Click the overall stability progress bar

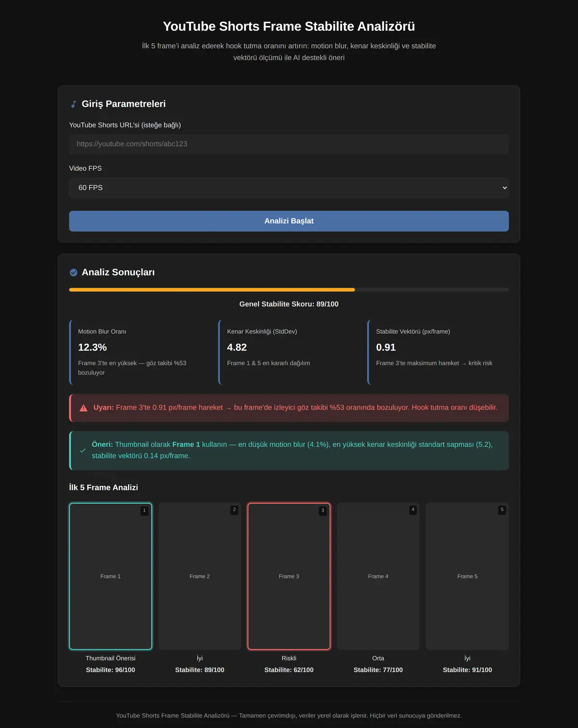tap(289, 290)
